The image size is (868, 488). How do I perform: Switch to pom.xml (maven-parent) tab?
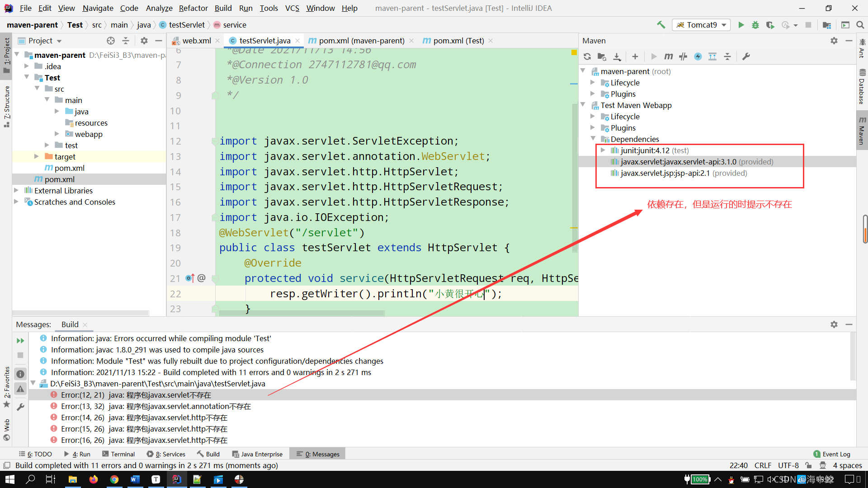pyautogui.click(x=361, y=41)
